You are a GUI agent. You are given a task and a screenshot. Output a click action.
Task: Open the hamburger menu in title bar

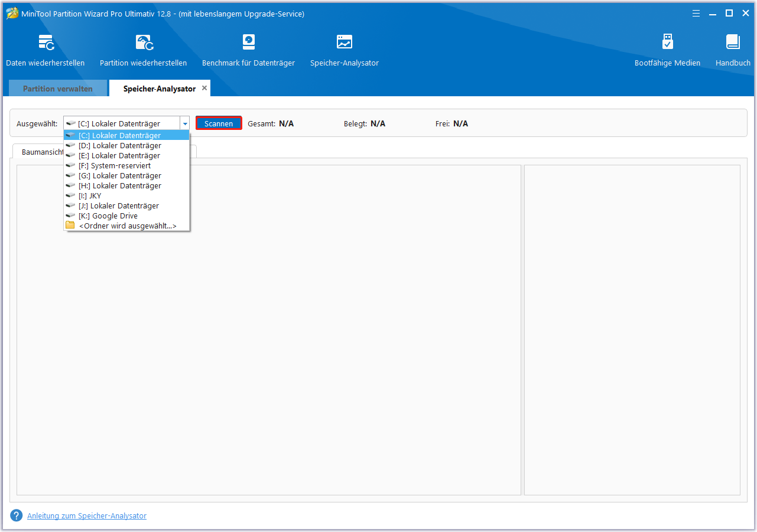[696, 13]
